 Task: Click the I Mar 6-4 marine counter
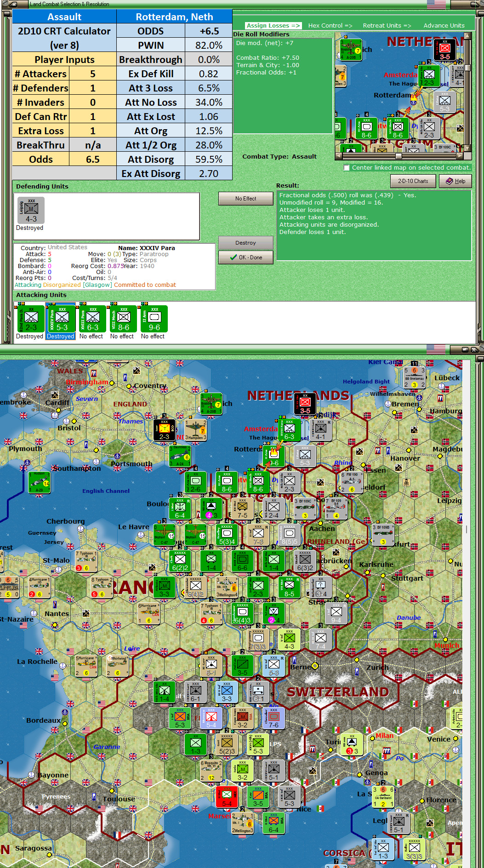[180, 508]
